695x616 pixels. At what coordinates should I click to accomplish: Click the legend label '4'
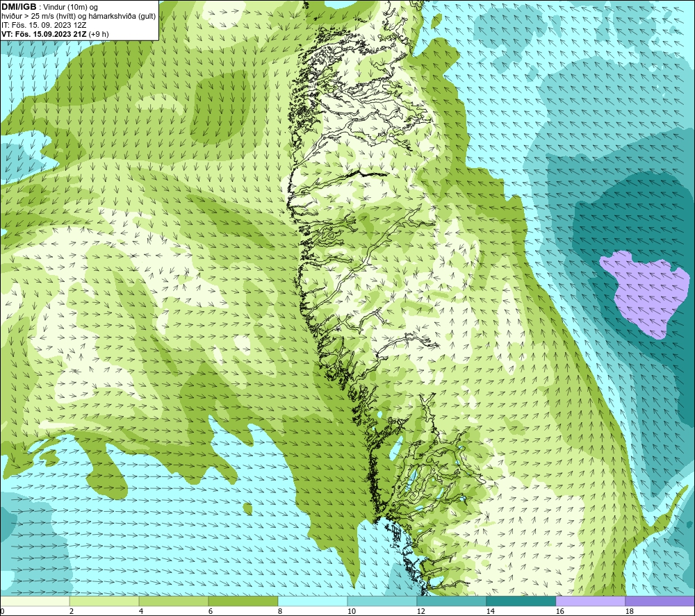pyautogui.click(x=141, y=611)
